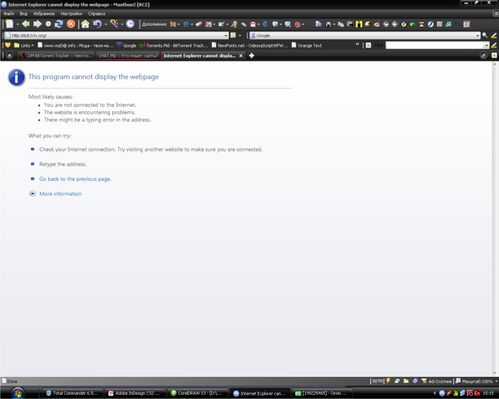Click the magnifier search icon beside Google box

485,35
